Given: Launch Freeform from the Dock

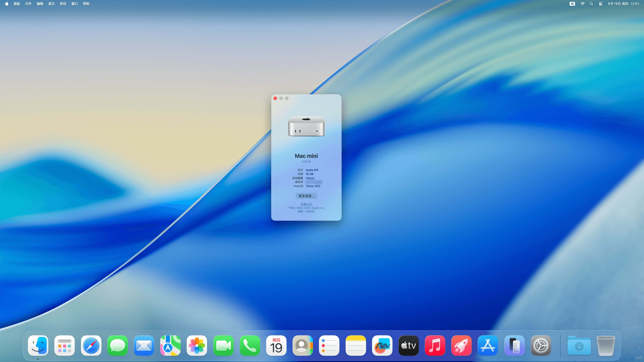Looking at the screenshot, I should [x=382, y=346].
